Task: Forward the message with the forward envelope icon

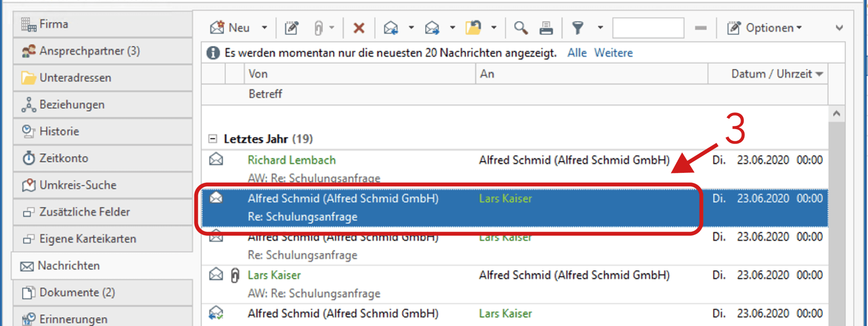Action: click(433, 28)
